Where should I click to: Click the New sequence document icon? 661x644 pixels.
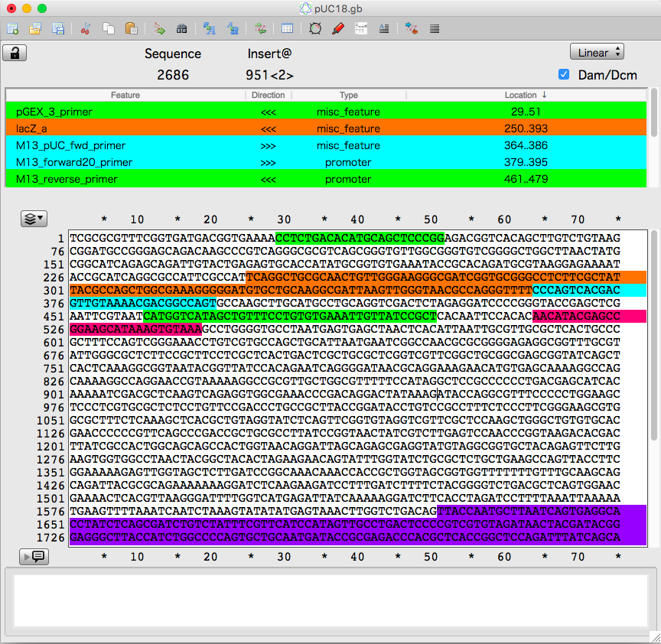(x=13, y=28)
